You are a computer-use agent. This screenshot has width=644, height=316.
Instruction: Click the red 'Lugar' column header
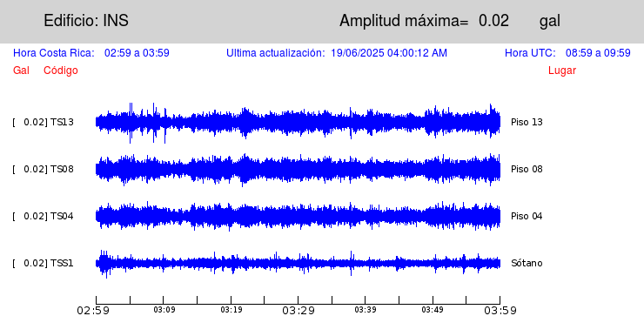tap(562, 71)
